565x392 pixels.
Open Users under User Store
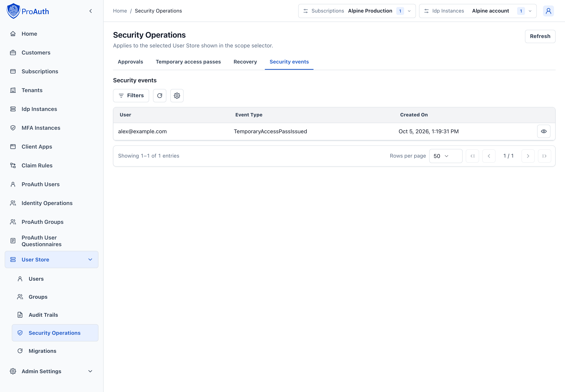pyautogui.click(x=55, y=279)
